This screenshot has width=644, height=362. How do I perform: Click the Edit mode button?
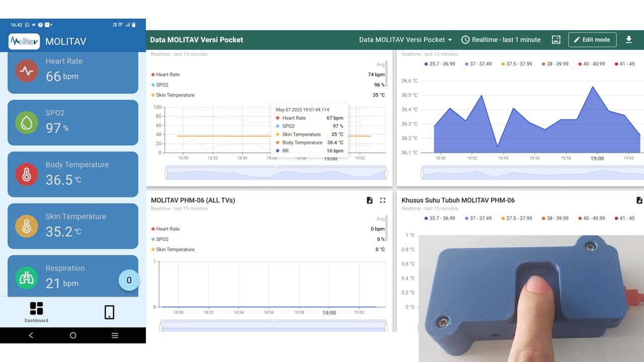[x=592, y=39]
